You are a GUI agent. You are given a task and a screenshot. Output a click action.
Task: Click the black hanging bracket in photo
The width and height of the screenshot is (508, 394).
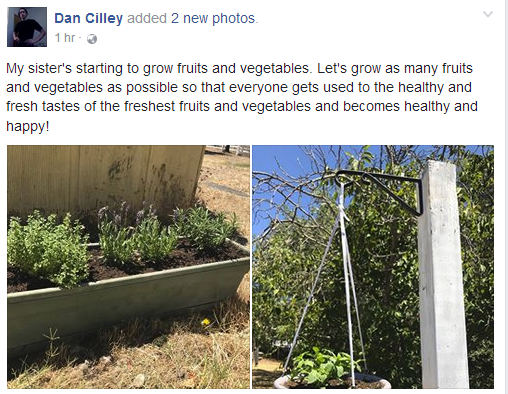[383, 188]
